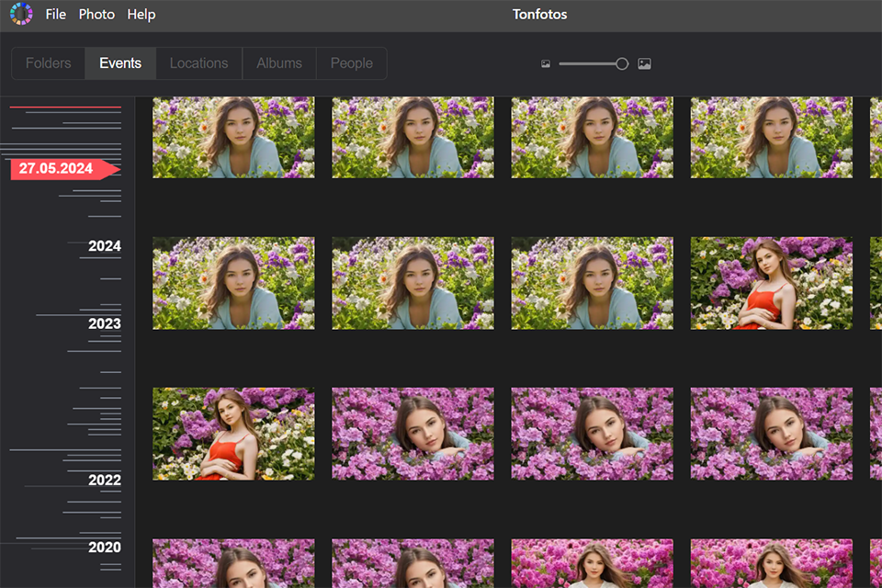The height and width of the screenshot is (588, 882).
Task: Jump to year 2020 on the timeline
Action: tap(107, 547)
